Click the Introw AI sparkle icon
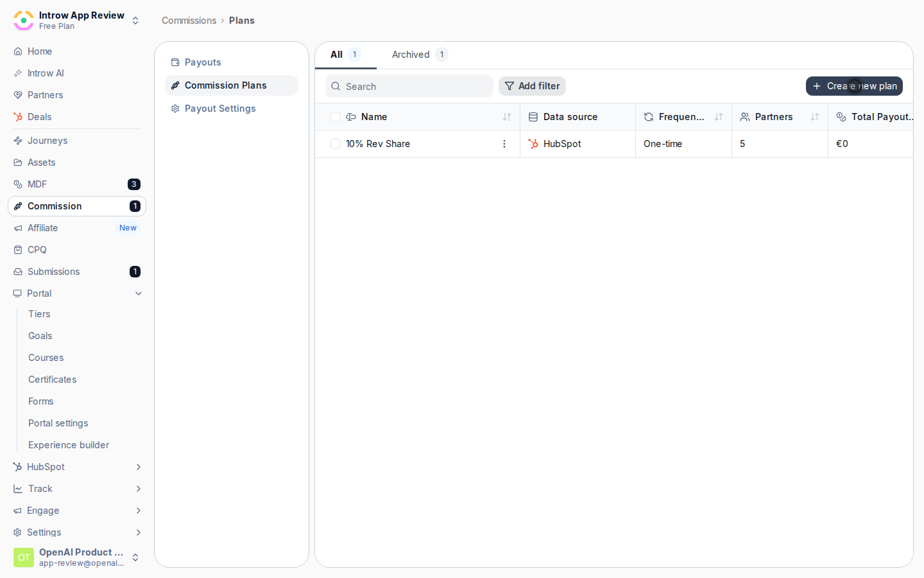The image size is (924, 578). point(18,73)
